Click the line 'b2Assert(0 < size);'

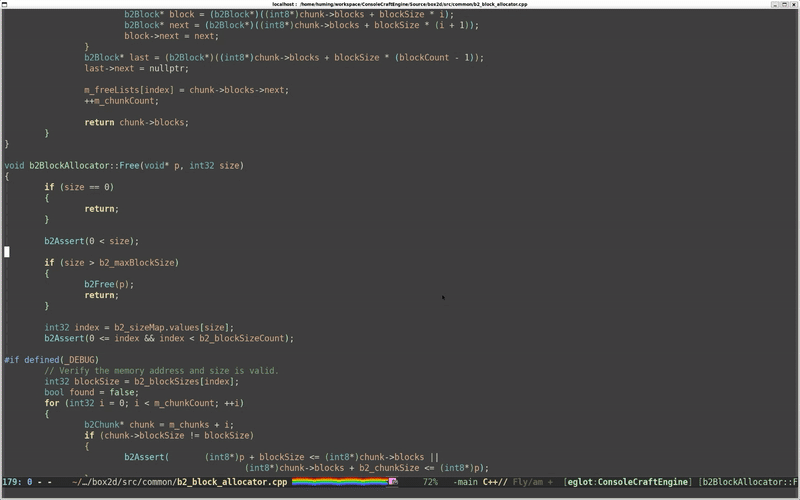(91, 241)
